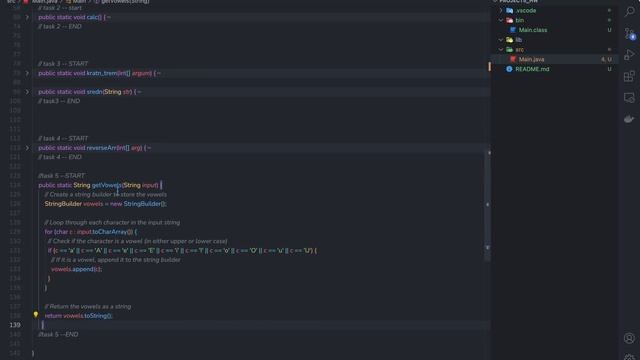Collapse the bin folder chevron
The height and width of the screenshot is (360, 640).
tap(501, 20)
